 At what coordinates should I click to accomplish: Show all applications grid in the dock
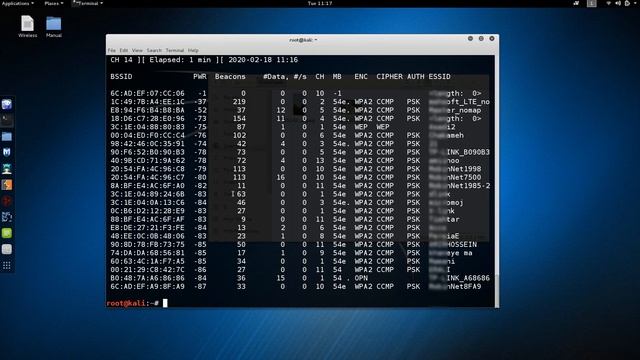coord(7,265)
